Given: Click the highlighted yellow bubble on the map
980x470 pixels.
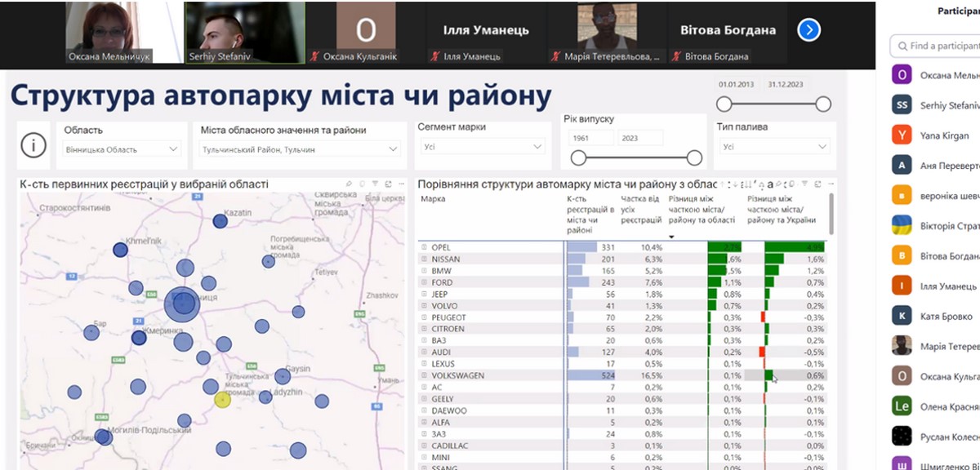Looking at the screenshot, I should tap(222, 400).
